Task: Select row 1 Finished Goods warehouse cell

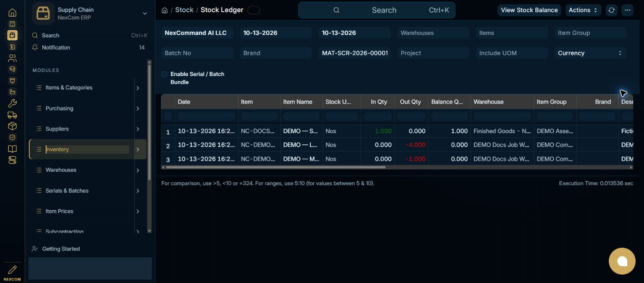Action: 502,131
